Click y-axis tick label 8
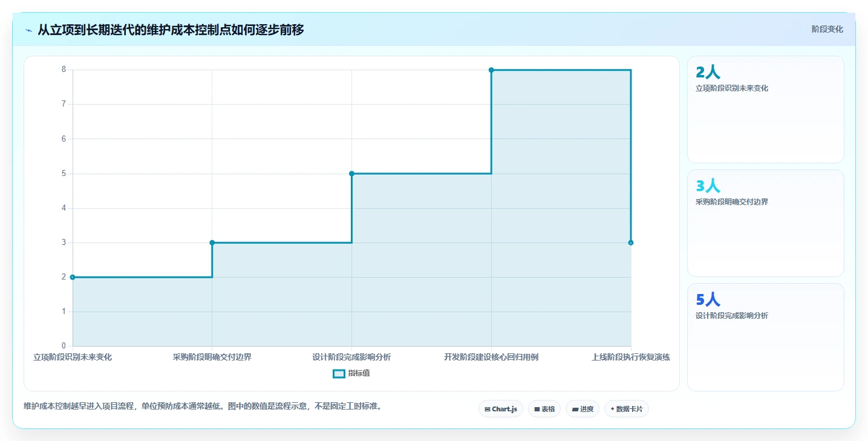This screenshot has height=441, width=868. 64,70
